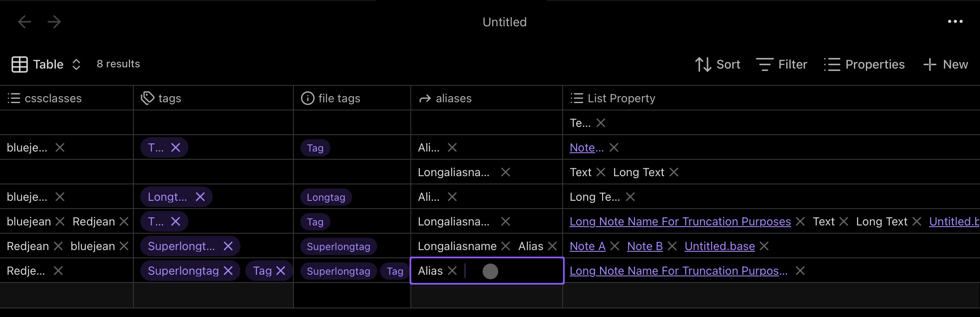Open the Sort options
The image size is (980, 317).
click(x=718, y=64)
